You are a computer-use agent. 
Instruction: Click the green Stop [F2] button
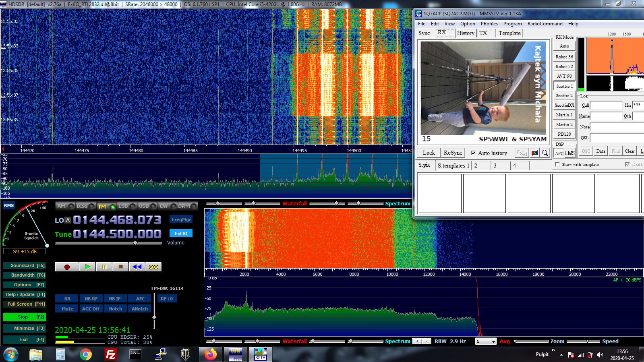[x=24, y=317]
